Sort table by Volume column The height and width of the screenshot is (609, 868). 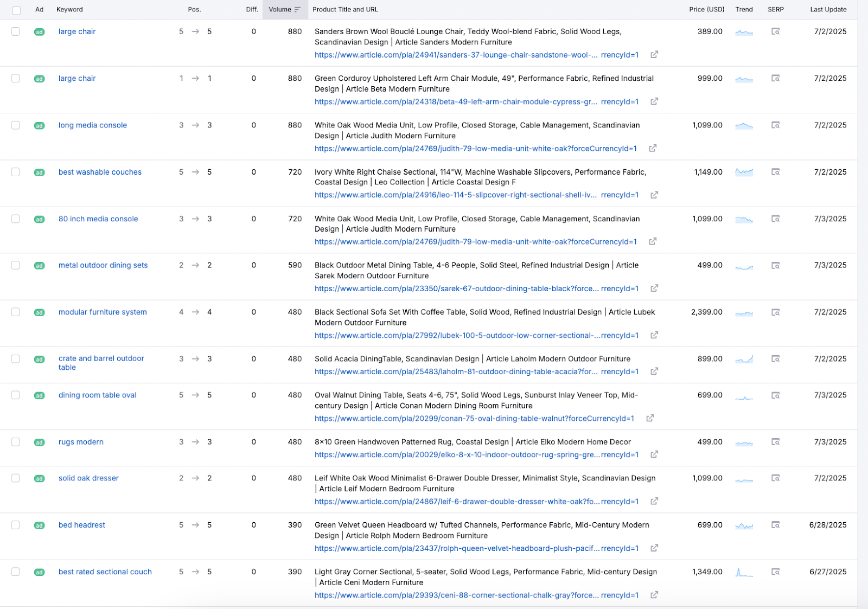285,9
